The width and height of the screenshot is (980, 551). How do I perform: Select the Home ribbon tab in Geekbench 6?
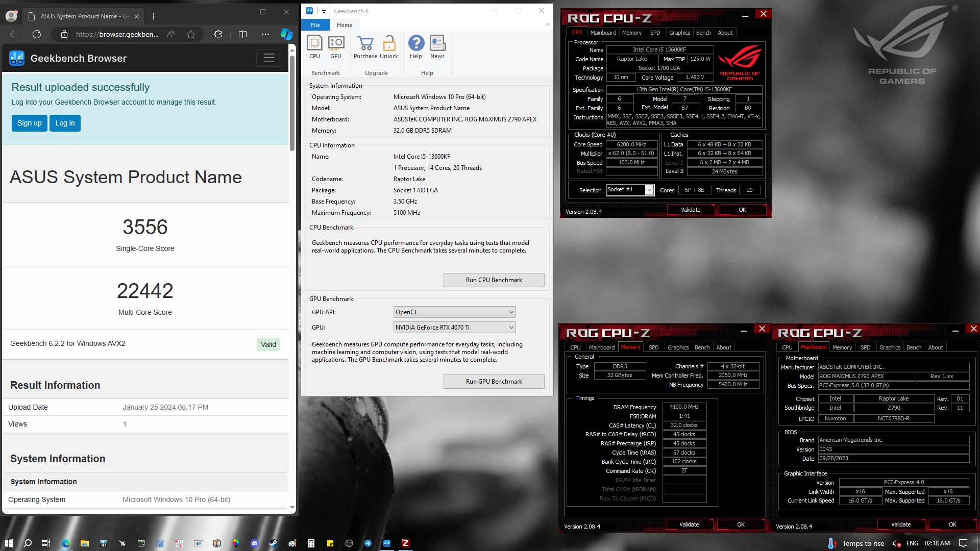click(345, 25)
